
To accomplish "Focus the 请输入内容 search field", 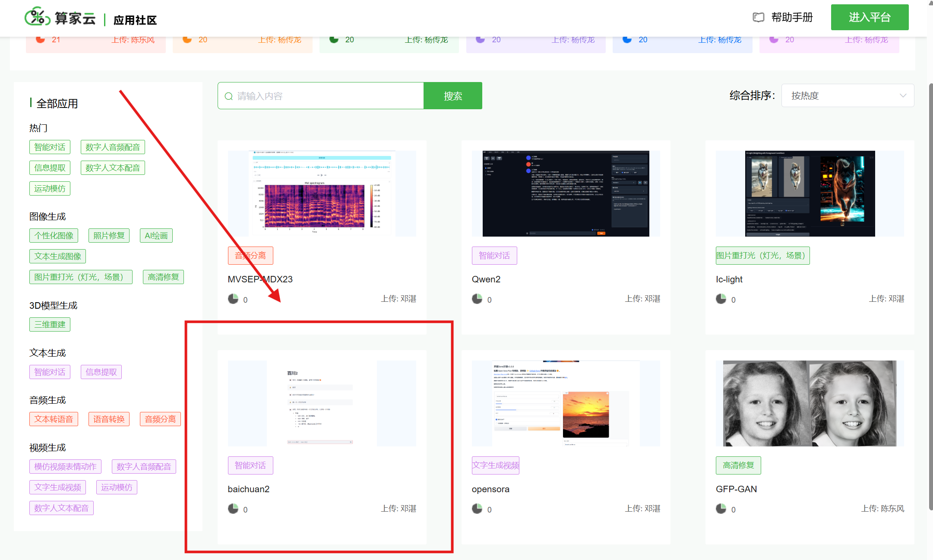I will click(x=321, y=96).
